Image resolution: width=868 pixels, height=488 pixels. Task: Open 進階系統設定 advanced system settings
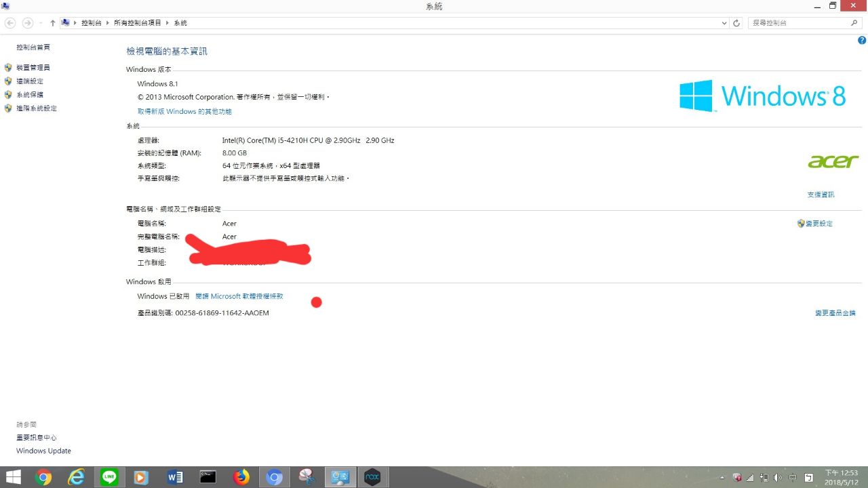(37, 108)
